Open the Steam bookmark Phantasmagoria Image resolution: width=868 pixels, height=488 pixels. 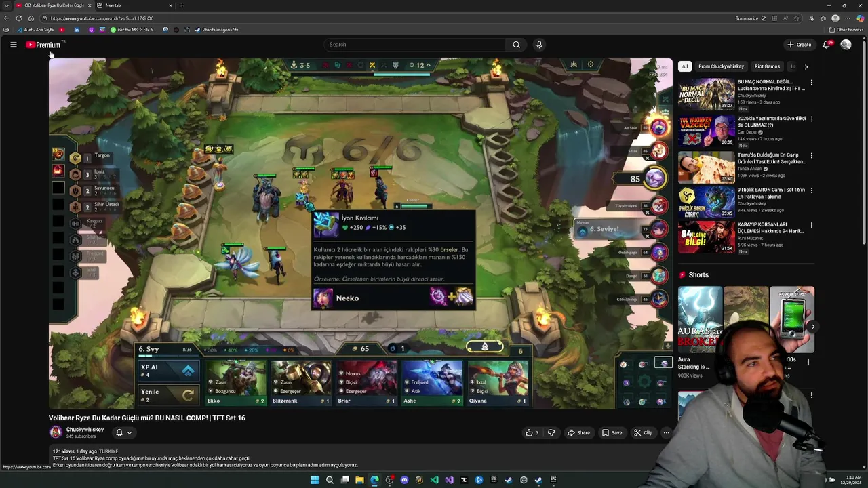[x=218, y=30]
